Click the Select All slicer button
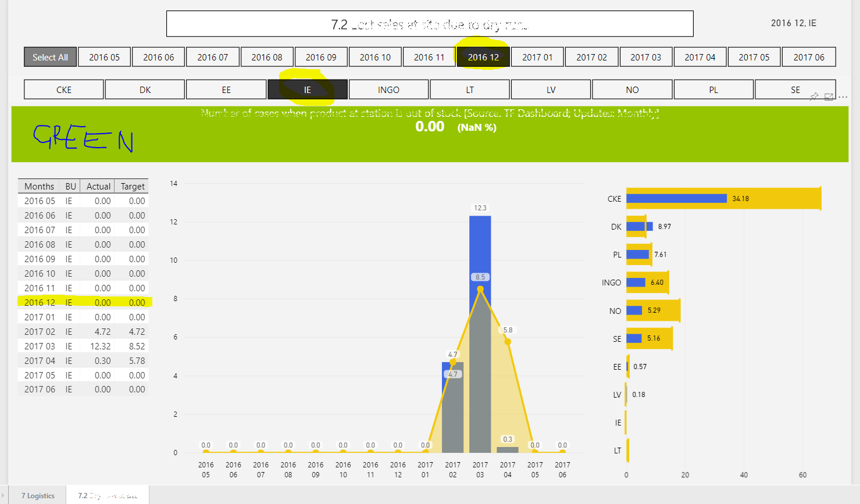This screenshot has height=504, width=860. 50,57
